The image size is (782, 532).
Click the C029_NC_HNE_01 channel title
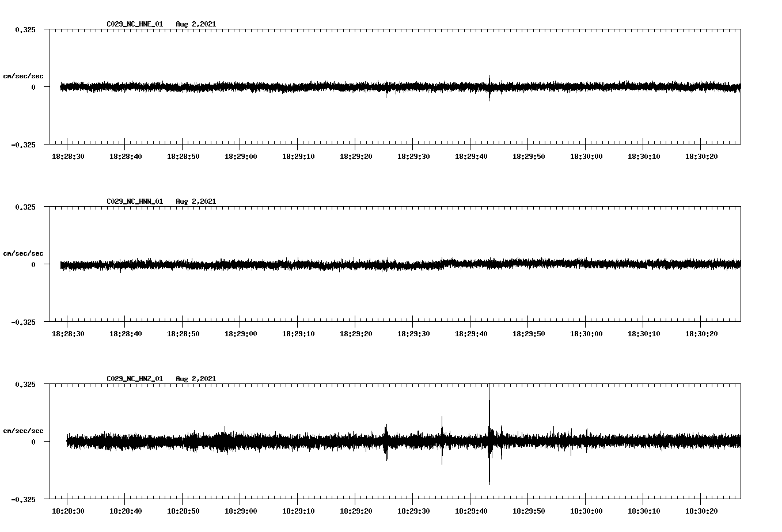(x=135, y=24)
